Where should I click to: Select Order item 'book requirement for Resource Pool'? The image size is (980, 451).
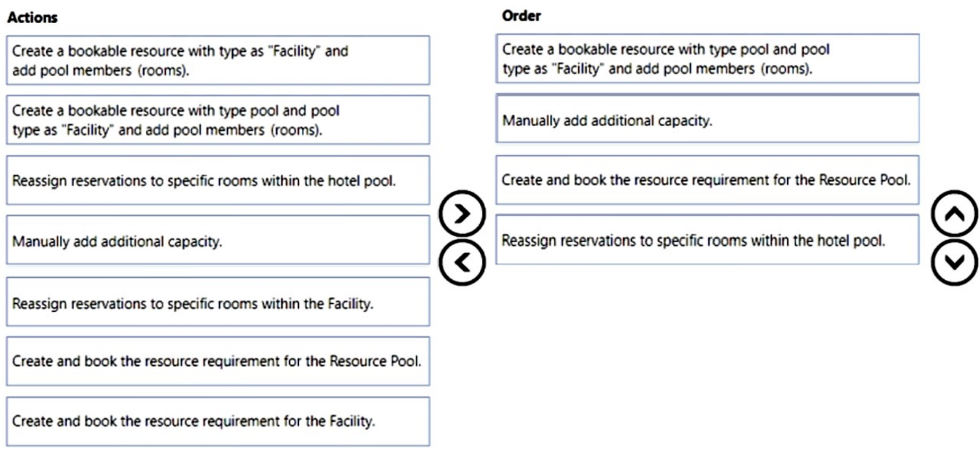(707, 180)
